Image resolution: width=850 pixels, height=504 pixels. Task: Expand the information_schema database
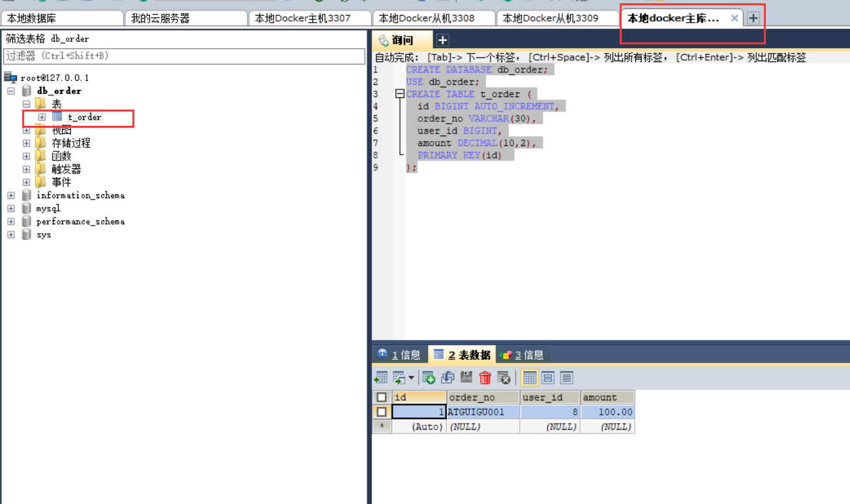point(11,196)
